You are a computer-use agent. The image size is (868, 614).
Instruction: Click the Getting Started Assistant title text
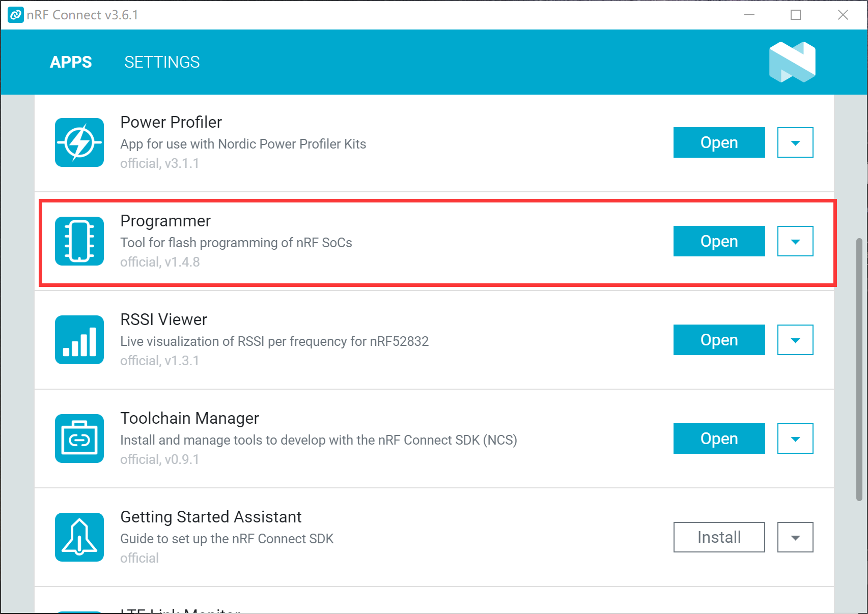pos(211,517)
